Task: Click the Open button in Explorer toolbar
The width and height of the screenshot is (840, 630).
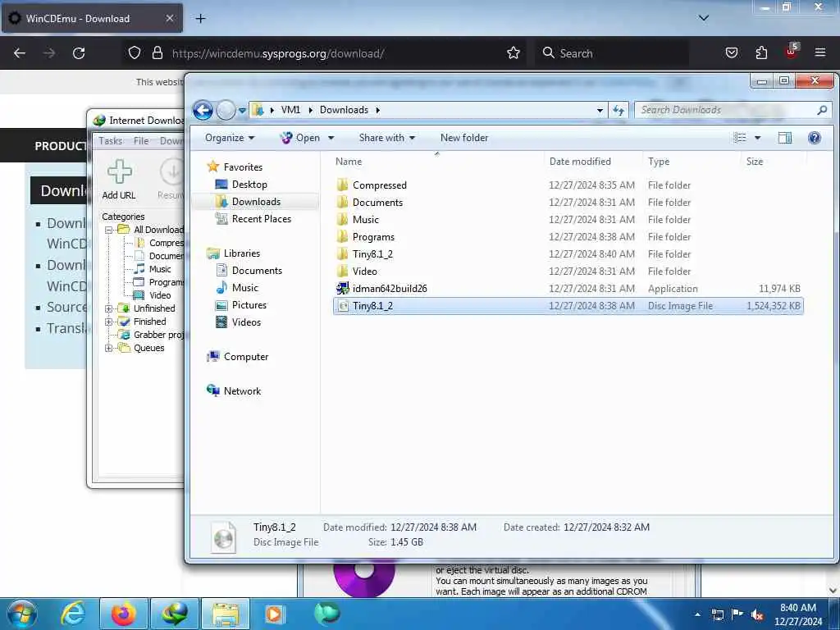Action: coord(300,138)
